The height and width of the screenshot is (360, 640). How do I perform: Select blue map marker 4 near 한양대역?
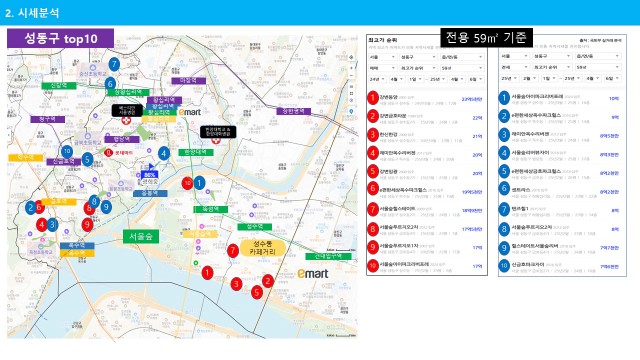164,153
